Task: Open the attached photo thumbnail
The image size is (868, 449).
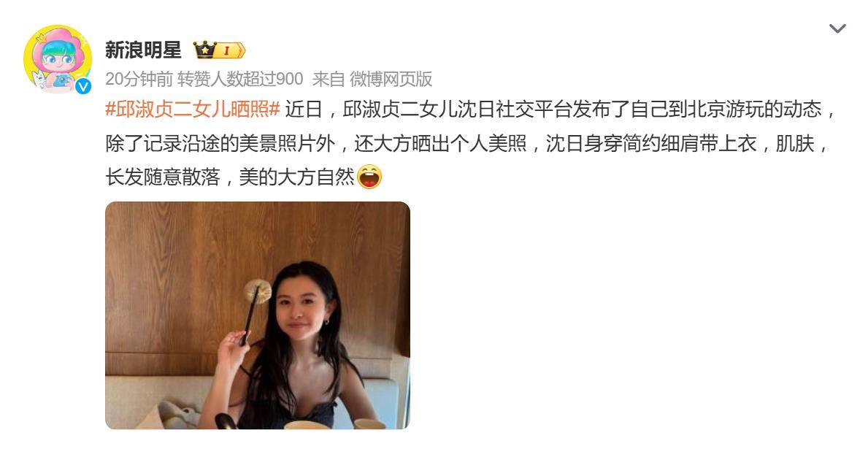Action: pos(258,315)
